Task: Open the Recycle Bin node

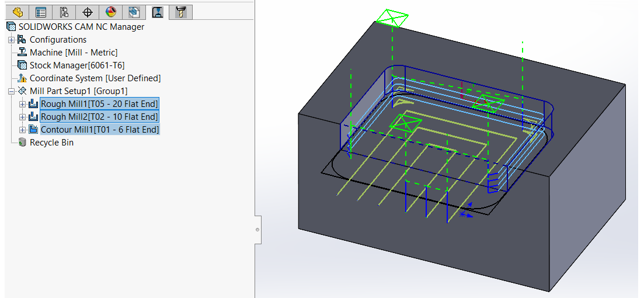Action: point(51,143)
